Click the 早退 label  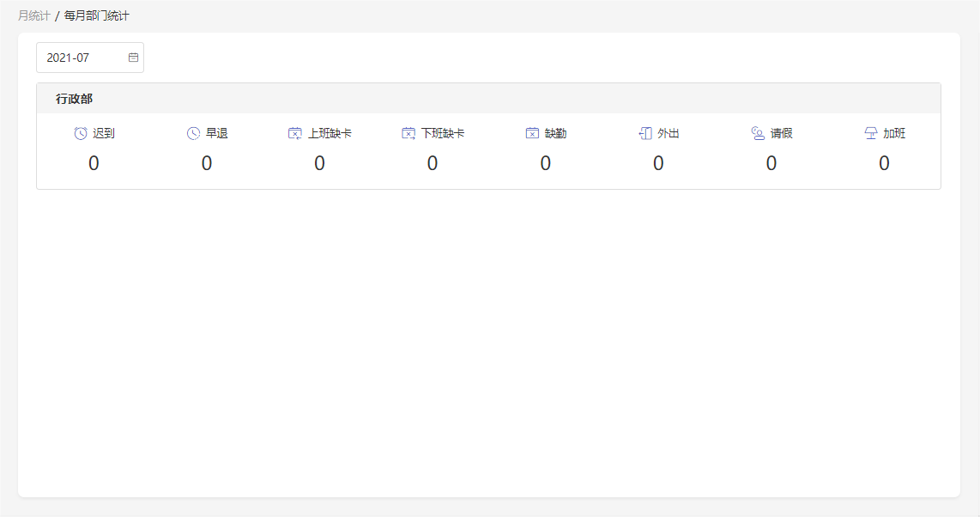[x=217, y=133]
